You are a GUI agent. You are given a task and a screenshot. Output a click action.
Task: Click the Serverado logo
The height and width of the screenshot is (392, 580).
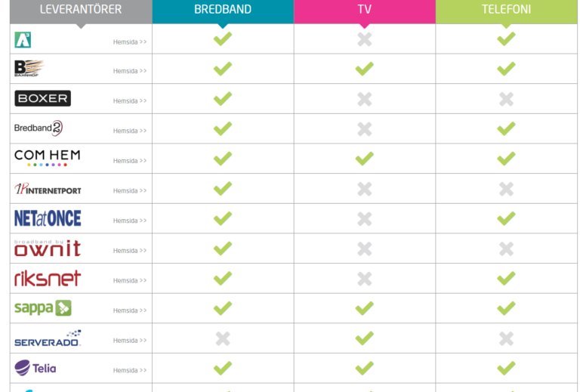click(48, 338)
